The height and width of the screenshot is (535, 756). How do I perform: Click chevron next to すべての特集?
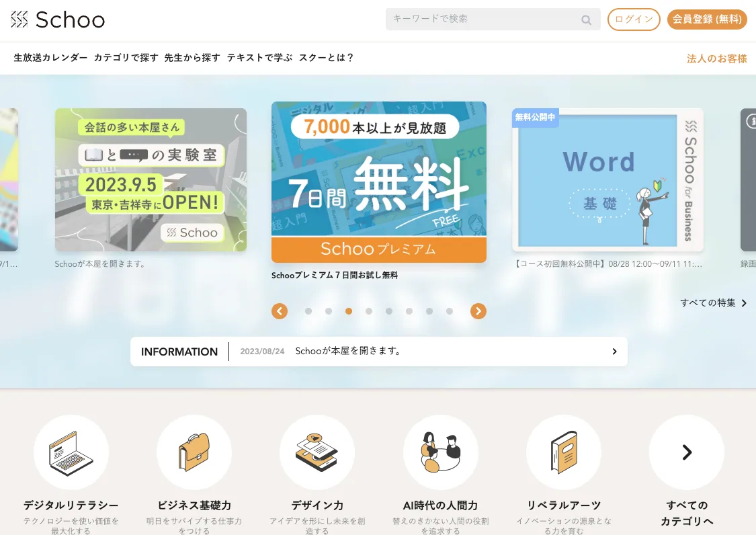(744, 303)
